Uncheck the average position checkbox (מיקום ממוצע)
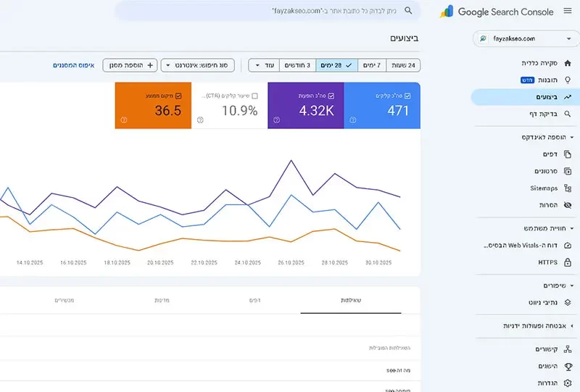 (x=178, y=95)
